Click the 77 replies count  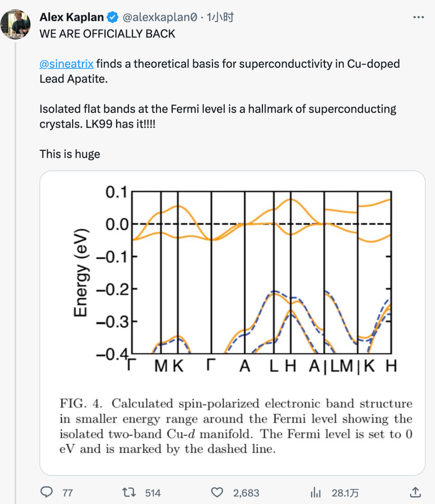pyautogui.click(x=68, y=493)
